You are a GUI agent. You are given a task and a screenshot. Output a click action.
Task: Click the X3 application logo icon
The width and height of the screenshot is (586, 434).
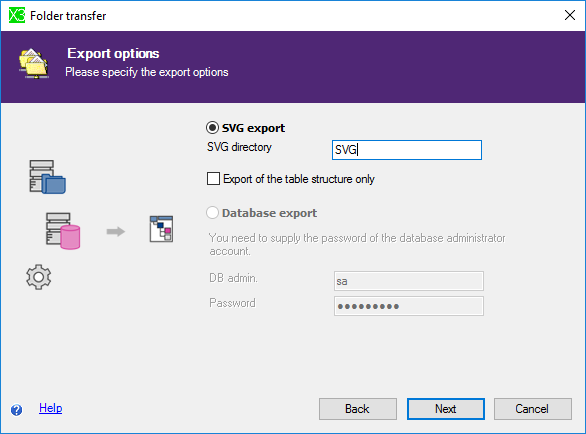click(17, 15)
